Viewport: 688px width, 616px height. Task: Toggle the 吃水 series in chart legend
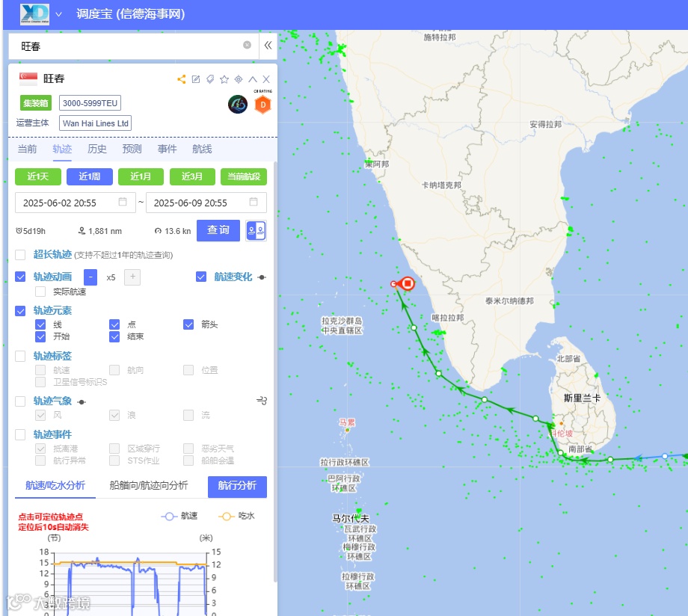237,516
